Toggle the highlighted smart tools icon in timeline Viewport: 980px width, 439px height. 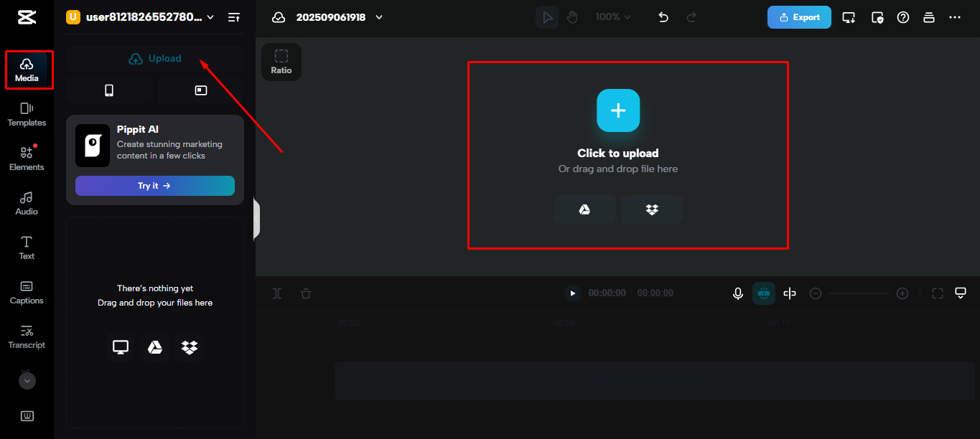pyautogui.click(x=763, y=293)
